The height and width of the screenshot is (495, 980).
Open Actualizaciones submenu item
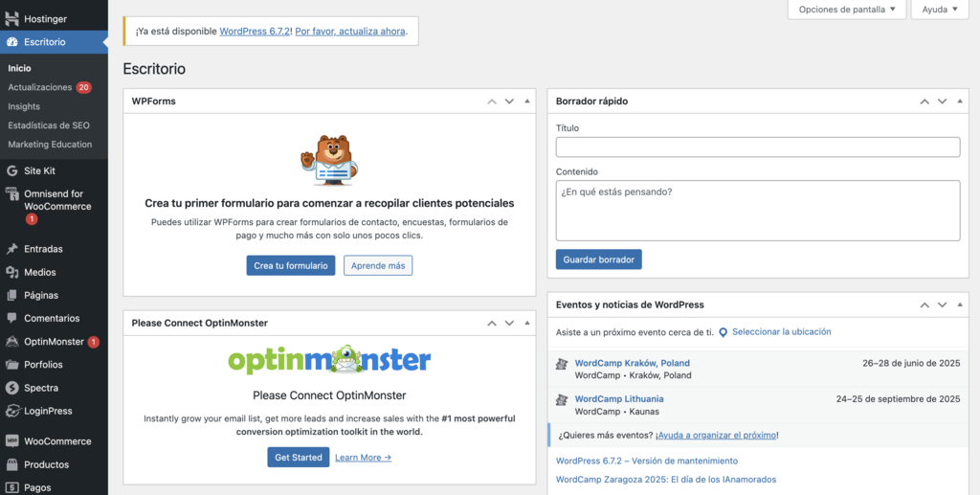[x=40, y=87]
